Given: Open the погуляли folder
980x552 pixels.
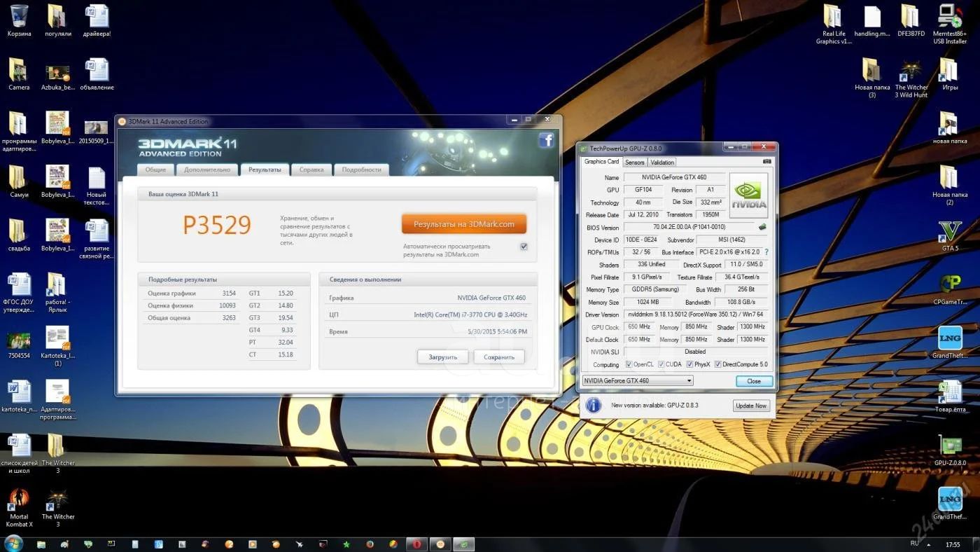Looking at the screenshot, I should coord(57,17).
